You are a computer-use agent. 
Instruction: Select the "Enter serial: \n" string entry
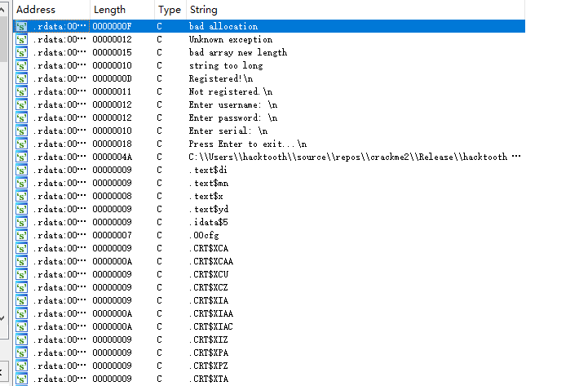click(228, 131)
